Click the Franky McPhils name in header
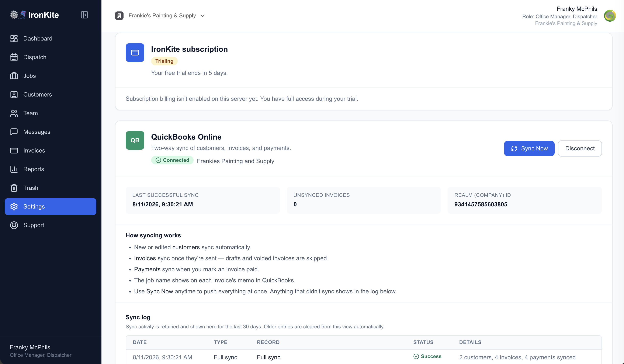Screen dimensions: 624x364 point(577,9)
